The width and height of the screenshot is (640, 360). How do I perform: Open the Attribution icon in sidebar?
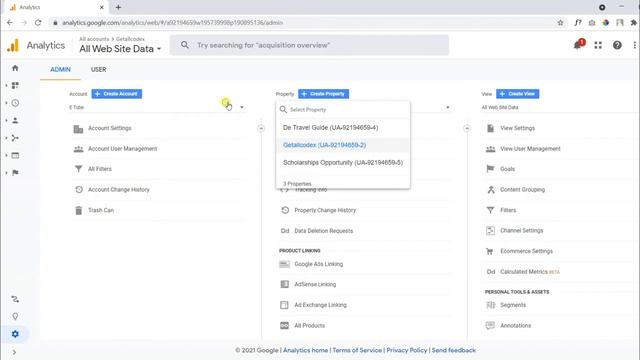tap(15, 299)
